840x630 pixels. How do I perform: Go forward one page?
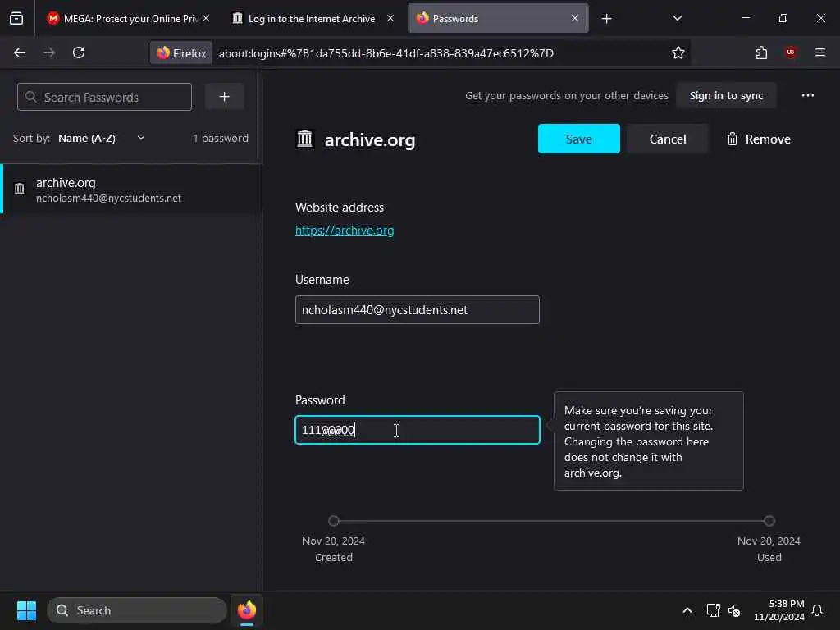pos(48,52)
